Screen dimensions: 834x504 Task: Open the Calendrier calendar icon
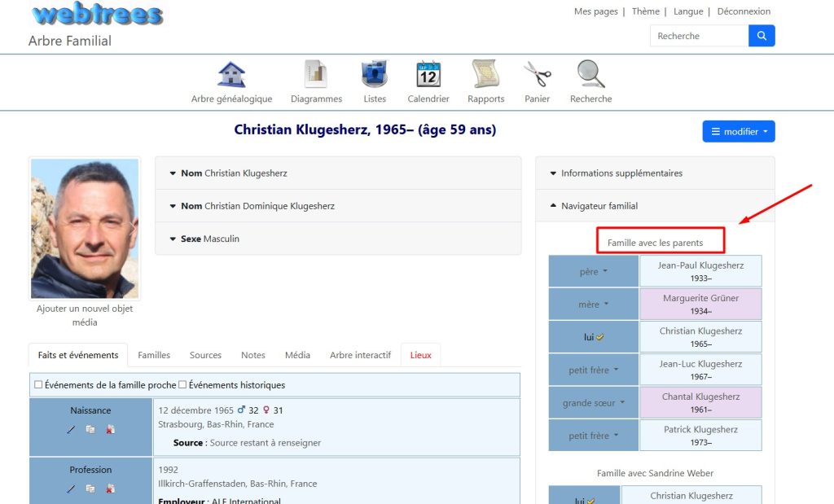tap(428, 75)
